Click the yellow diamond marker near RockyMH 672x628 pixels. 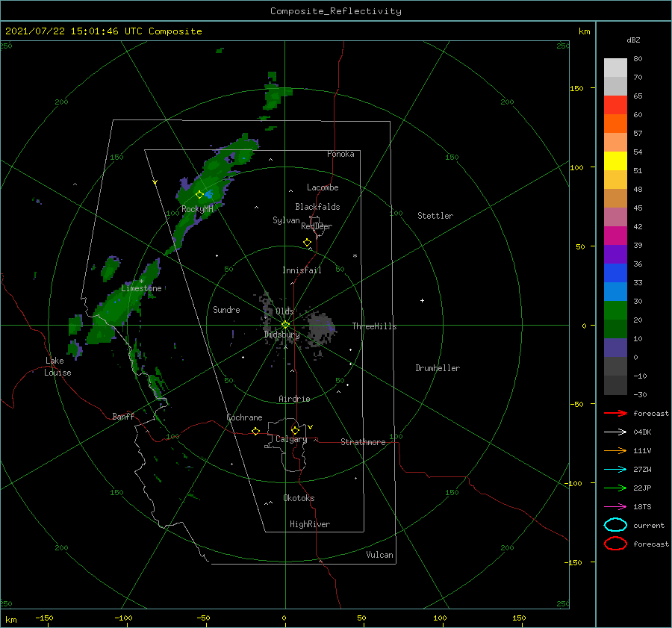point(199,195)
